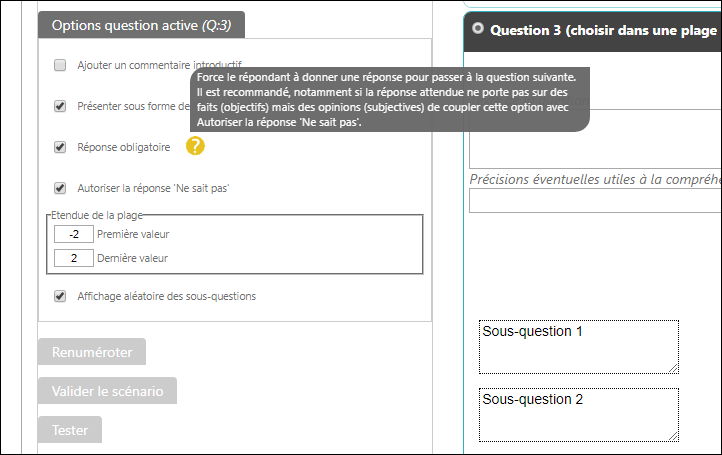The image size is (722, 455).
Task: Click into the 'Sous-question 1' text area
Action: 579,347
